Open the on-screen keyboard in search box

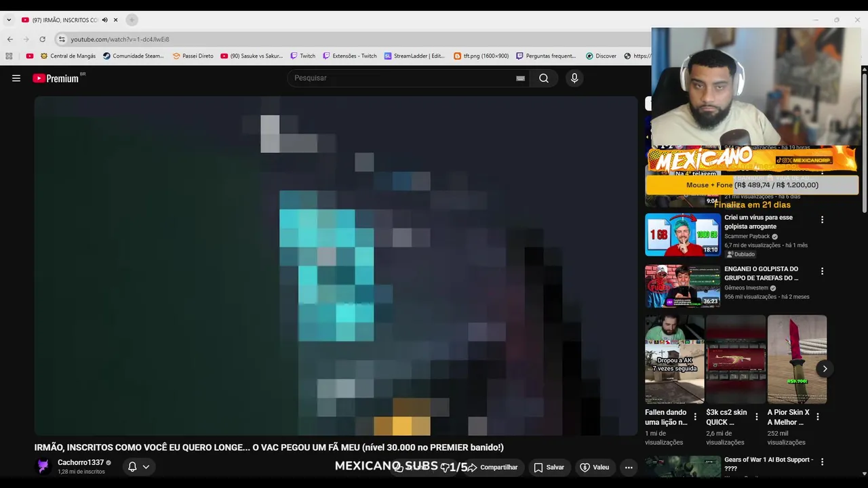pos(520,78)
